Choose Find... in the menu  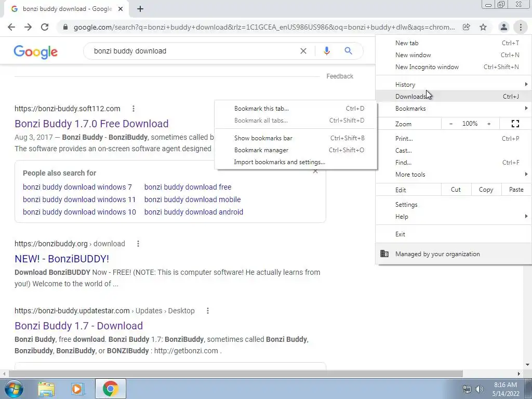tap(454, 163)
